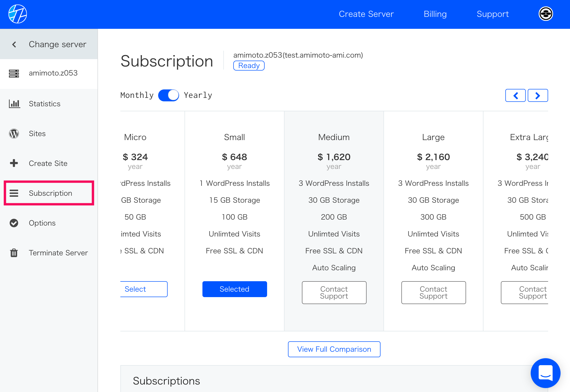The image size is (570, 392).
Task: Click Contact Support under the Medium plan
Action: click(x=334, y=293)
